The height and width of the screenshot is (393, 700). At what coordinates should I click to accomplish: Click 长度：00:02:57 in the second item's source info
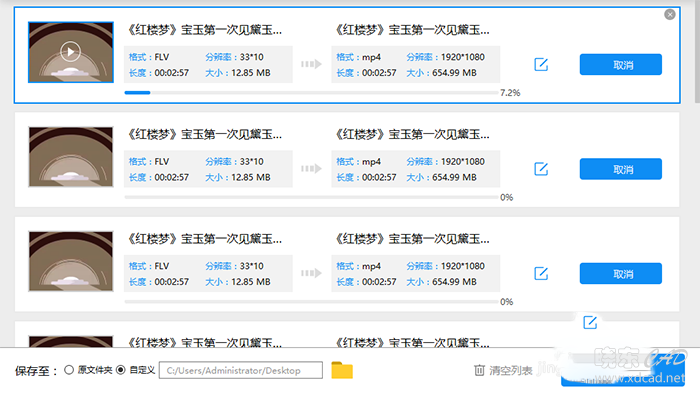pyautogui.click(x=159, y=177)
